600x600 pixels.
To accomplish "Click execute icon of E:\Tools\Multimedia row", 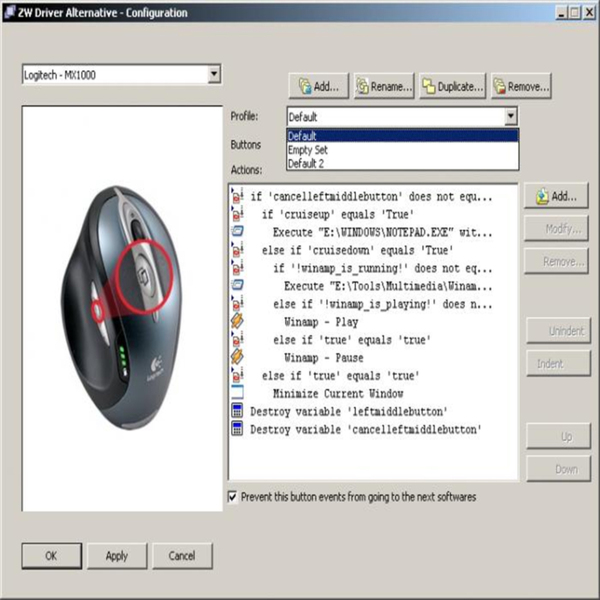I will click(237, 285).
